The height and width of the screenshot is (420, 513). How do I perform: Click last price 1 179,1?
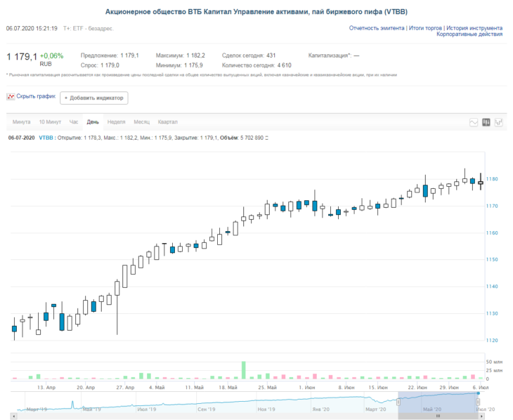tap(22, 57)
